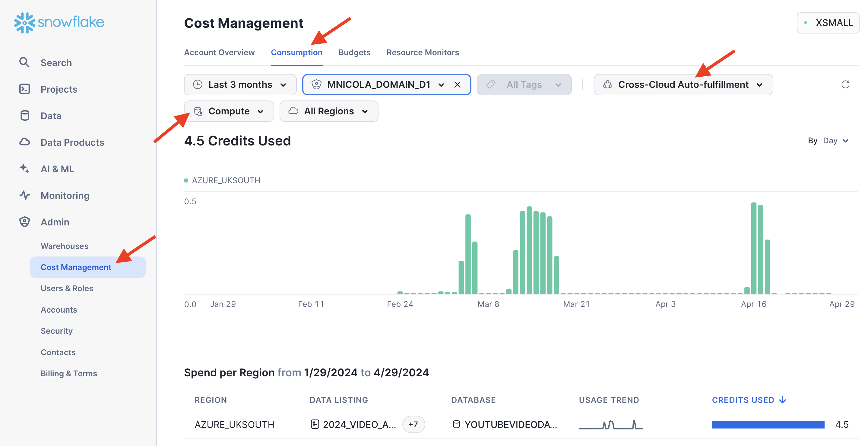Refresh the consumption chart
Image resolution: width=868 pixels, height=446 pixels.
pyautogui.click(x=845, y=84)
